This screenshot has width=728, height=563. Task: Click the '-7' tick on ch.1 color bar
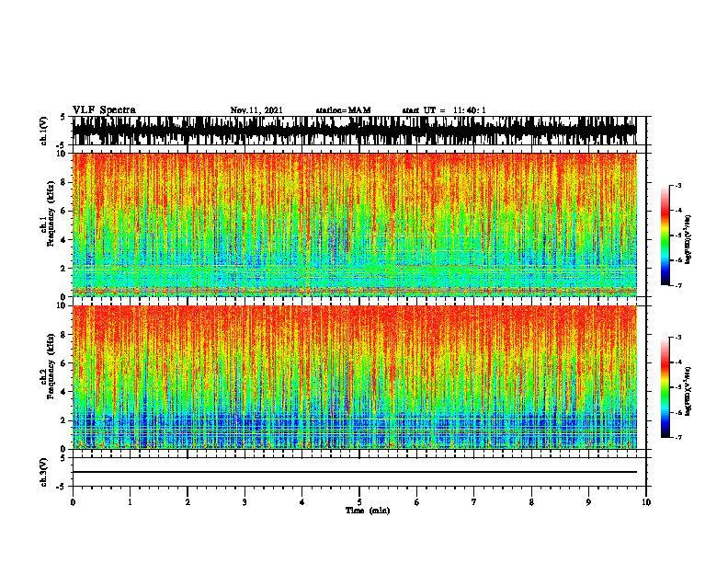pyautogui.click(x=677, y=285)
